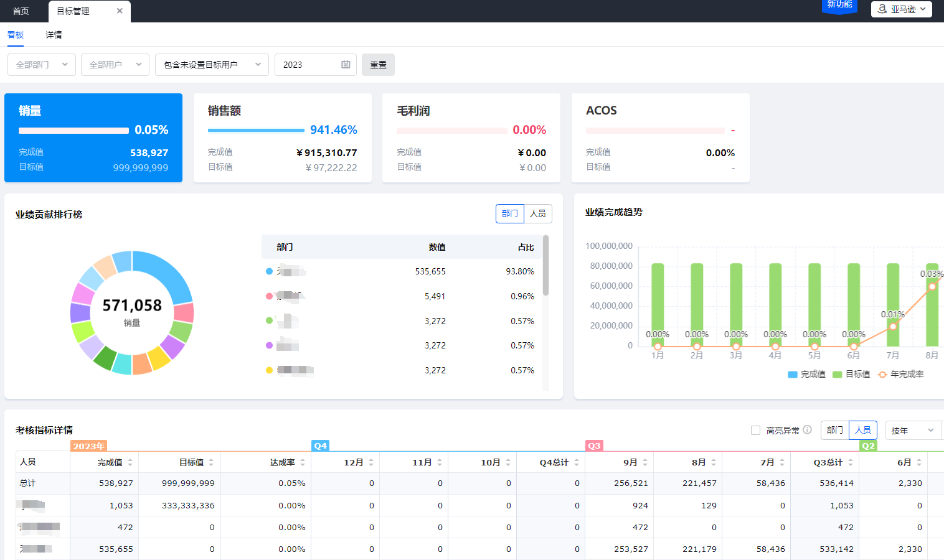Switch indicator details to 人员
944x560 pixels.
[863, 430]
